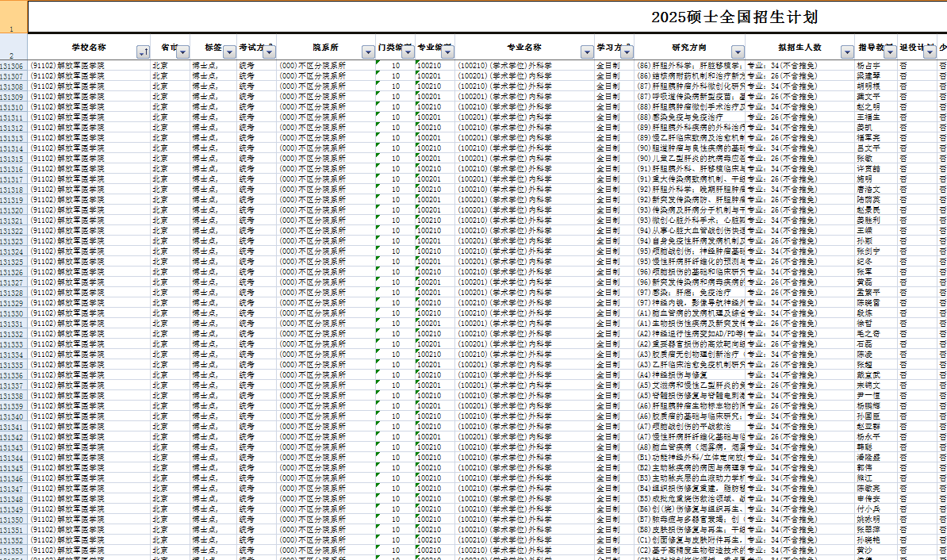947x560 pixels.
Task: Expand the 学习方式 filter dropdown
Action: pos(627,52)
